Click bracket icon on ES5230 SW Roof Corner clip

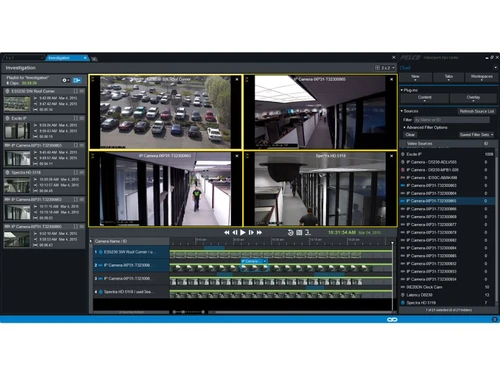[x=76, y=91]
